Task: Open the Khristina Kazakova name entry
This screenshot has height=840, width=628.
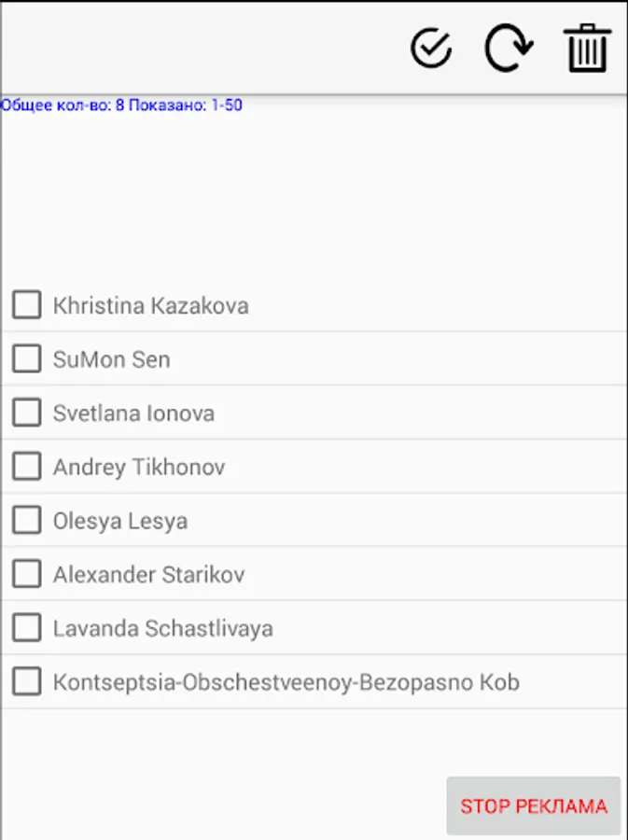Action: 150,305
